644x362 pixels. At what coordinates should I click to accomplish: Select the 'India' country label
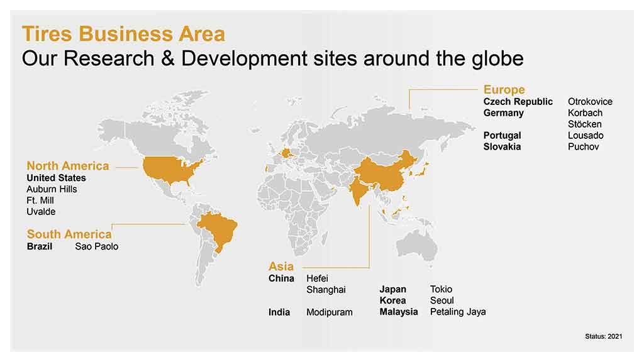click(x=279, y=312)
